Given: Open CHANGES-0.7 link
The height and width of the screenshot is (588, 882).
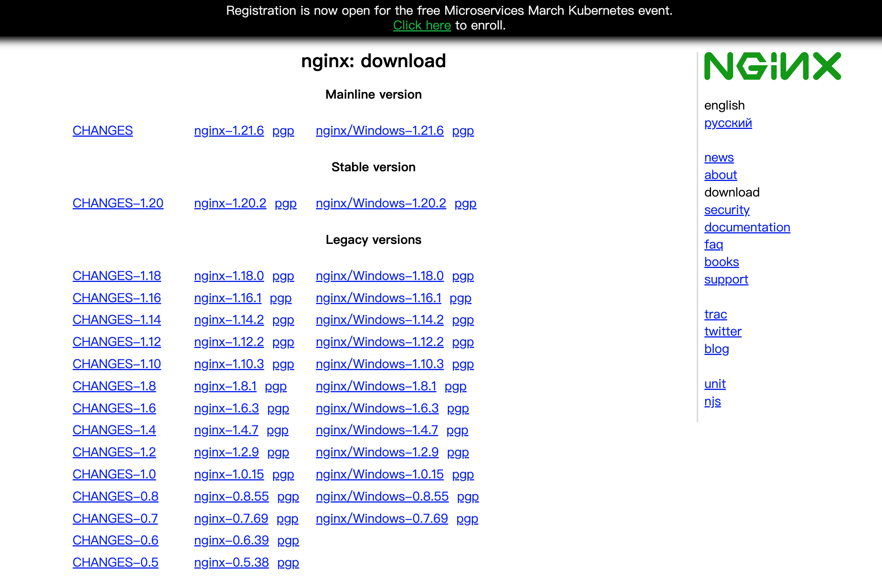Looking at the screenshot, I should click(x=115, y=518).
